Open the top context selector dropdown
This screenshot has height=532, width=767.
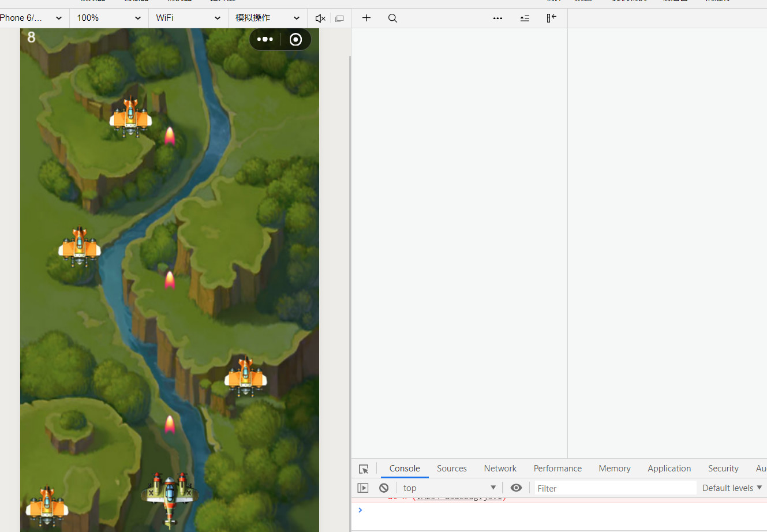pyautogui.click(x=449, y=488)
